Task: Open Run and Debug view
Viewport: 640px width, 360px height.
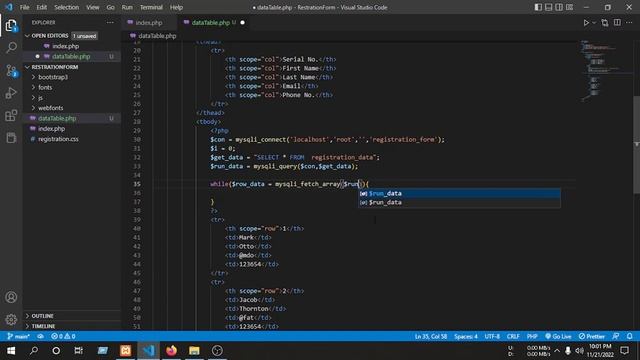Action: click(x=11, y=93)
